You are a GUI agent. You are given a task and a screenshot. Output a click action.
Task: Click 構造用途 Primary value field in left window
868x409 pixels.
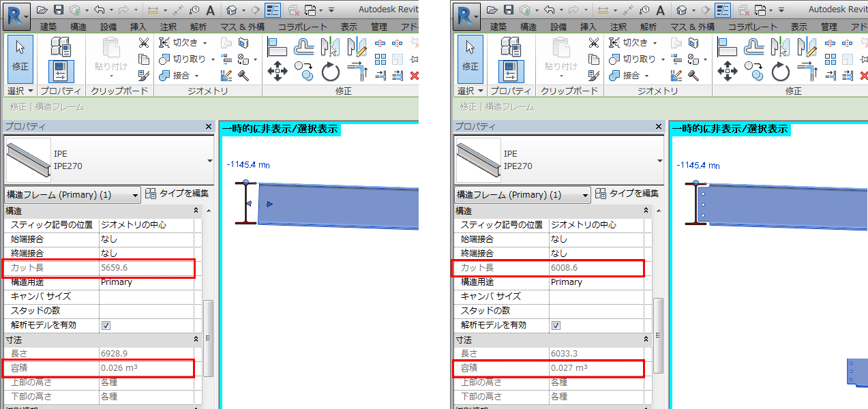coord(146,282)
